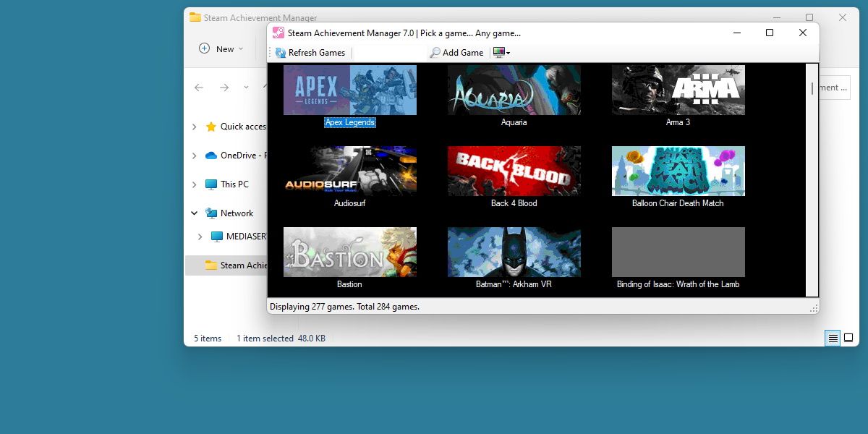Collapse the Network tree node
The height and width of the screenshot is (434, 868).
point(194,213)
